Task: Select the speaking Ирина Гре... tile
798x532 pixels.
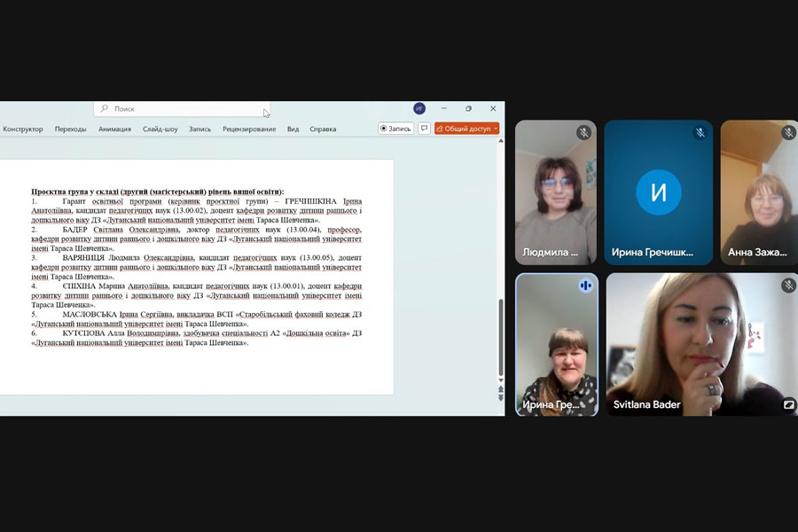Action: click(x=557, y=345)
